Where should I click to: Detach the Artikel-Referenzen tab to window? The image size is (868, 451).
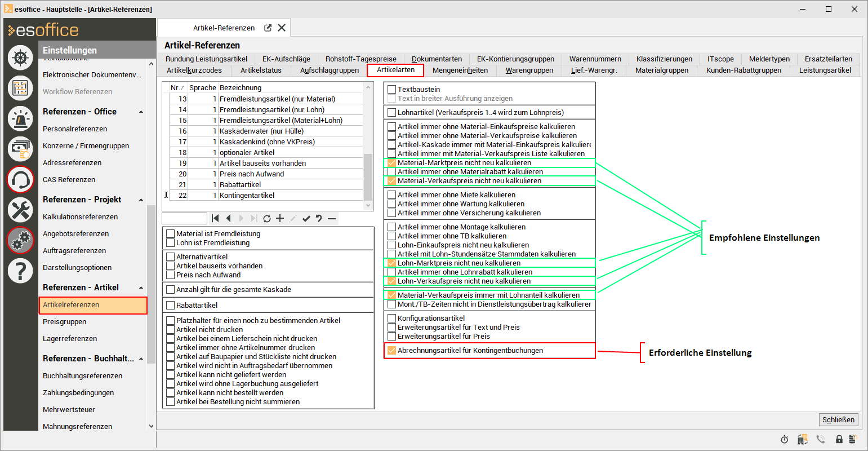(268, 28)
